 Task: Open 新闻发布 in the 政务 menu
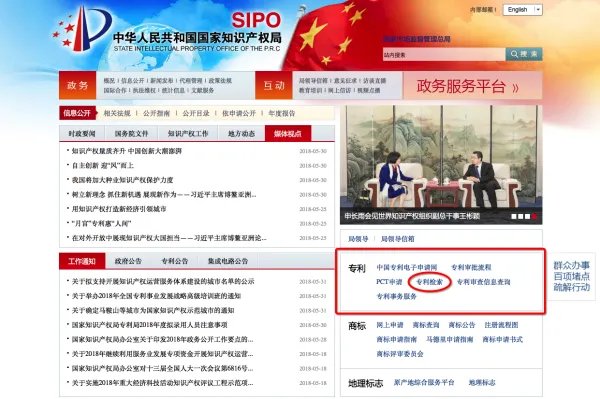(x=161, y=81)
